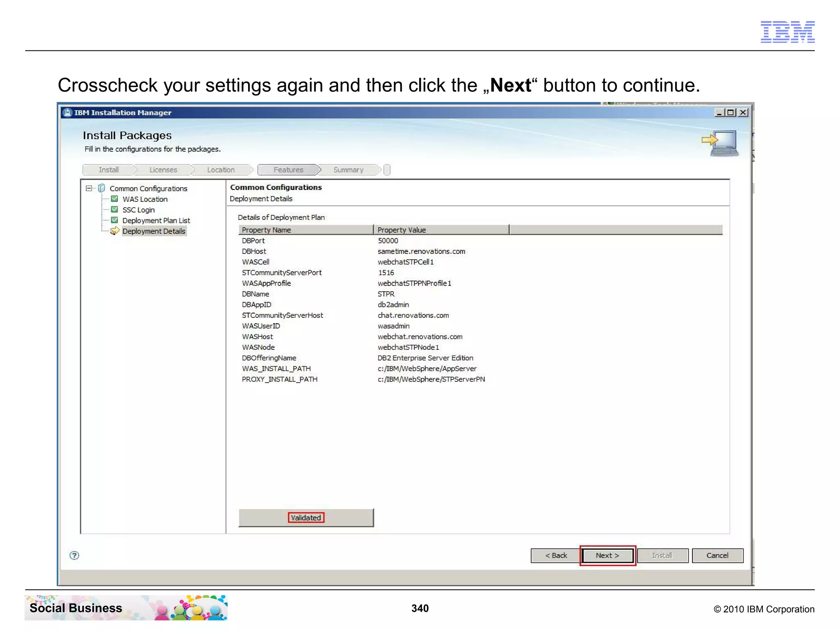Click the help question mark icon
Viewport: 840px width, 630px height.
(74, 555)
